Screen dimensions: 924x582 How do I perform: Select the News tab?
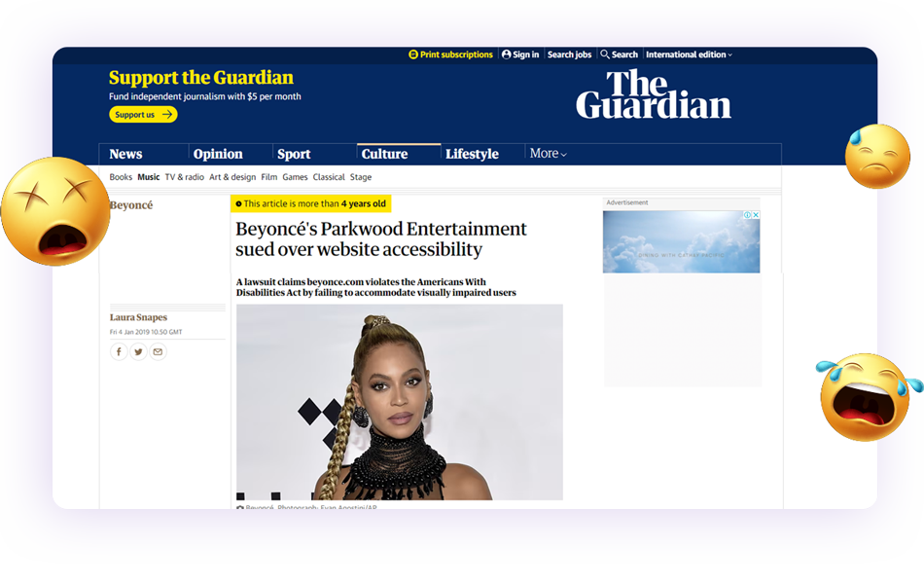125,154
